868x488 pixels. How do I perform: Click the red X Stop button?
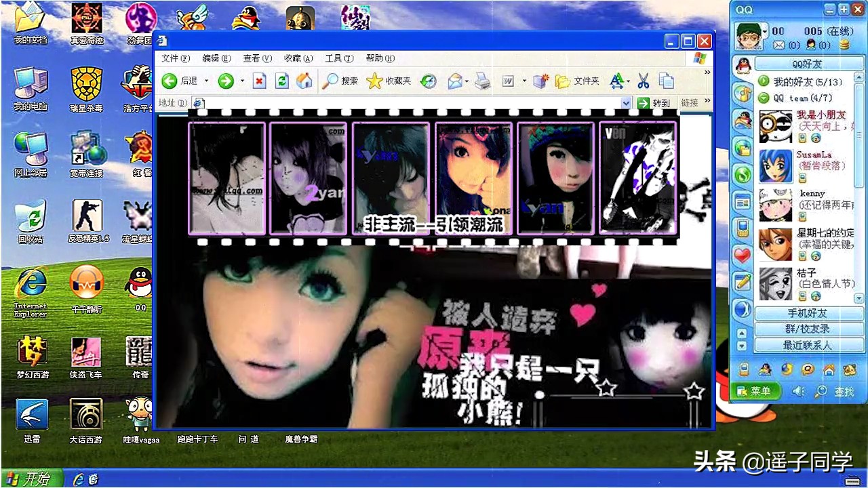(x=259, y=81)
